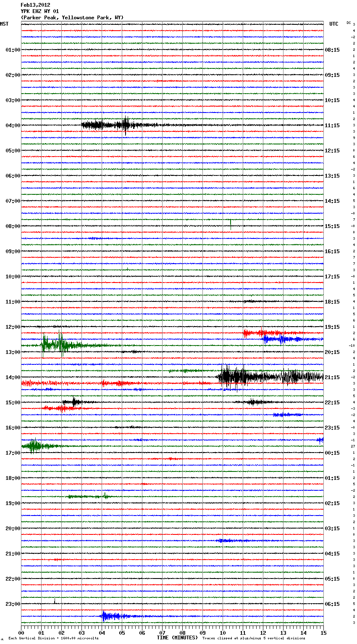
Task: Select the 01:00 MST time label
Action: coord(13,50)
